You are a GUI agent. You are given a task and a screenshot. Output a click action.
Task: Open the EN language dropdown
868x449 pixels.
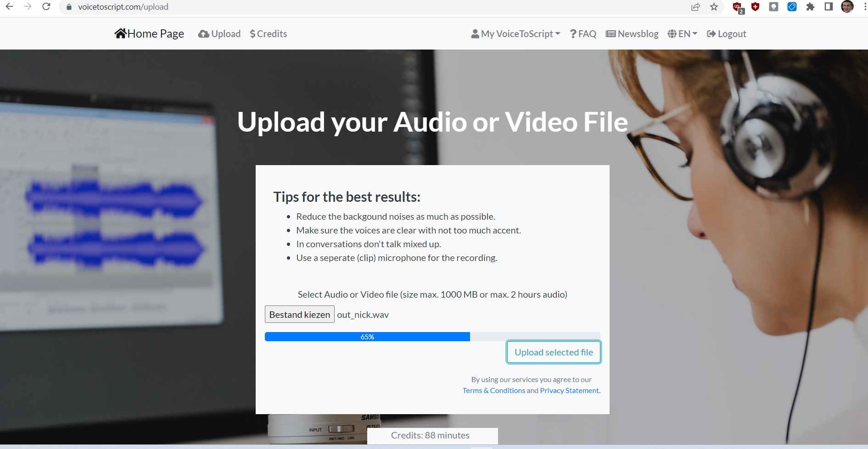(683, 34)
